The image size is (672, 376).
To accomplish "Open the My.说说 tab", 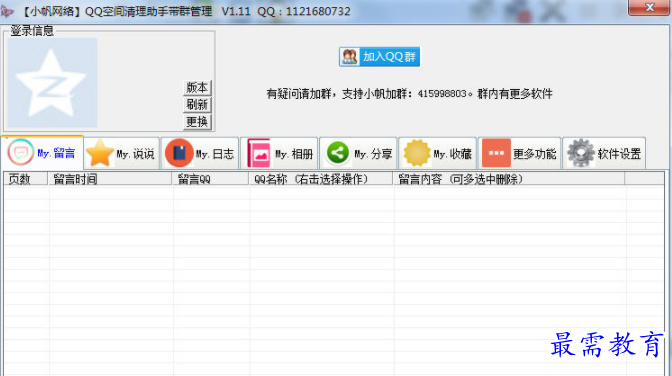I will click(122, 153).
